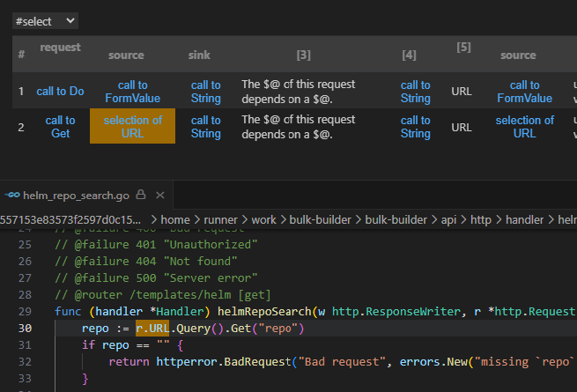Open 'call to Do' link in row 1

click(x=60, y=92)
